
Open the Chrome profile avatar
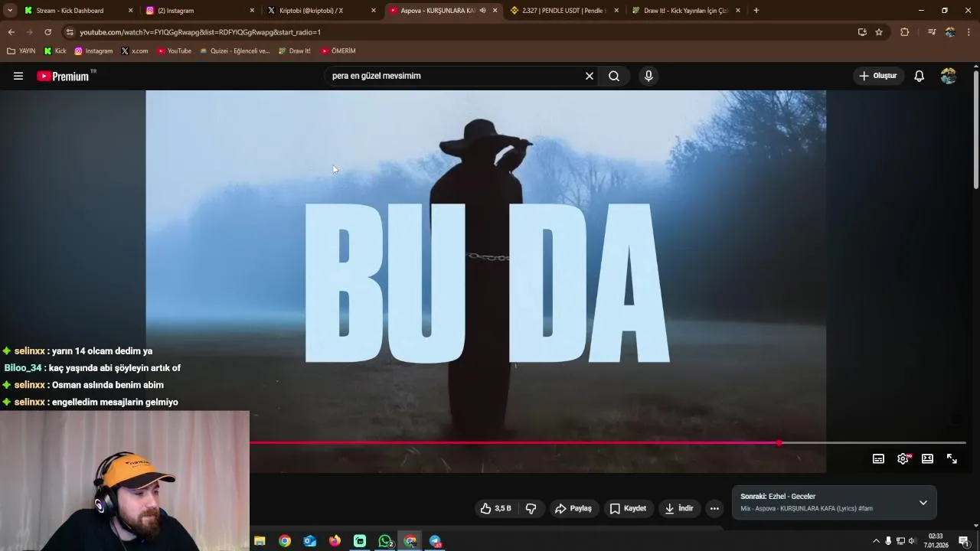(x=950, y=32)
